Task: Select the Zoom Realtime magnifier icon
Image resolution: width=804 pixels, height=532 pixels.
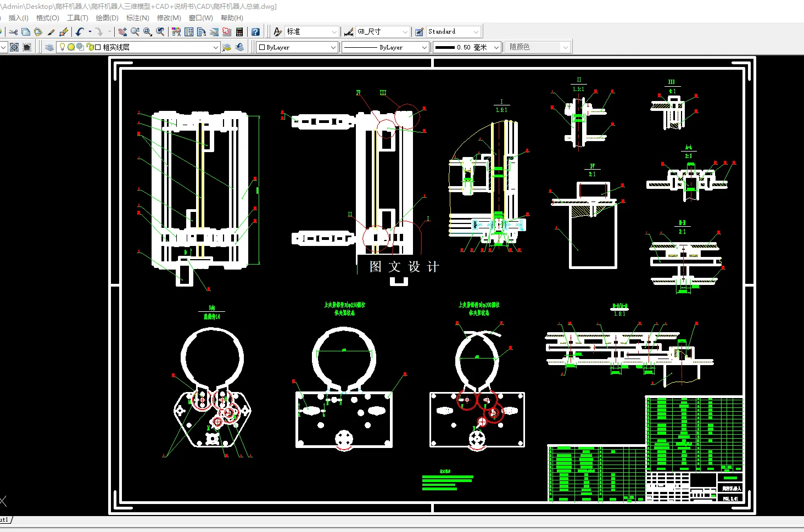Action: pyautogui.click(x=135, y=32)
